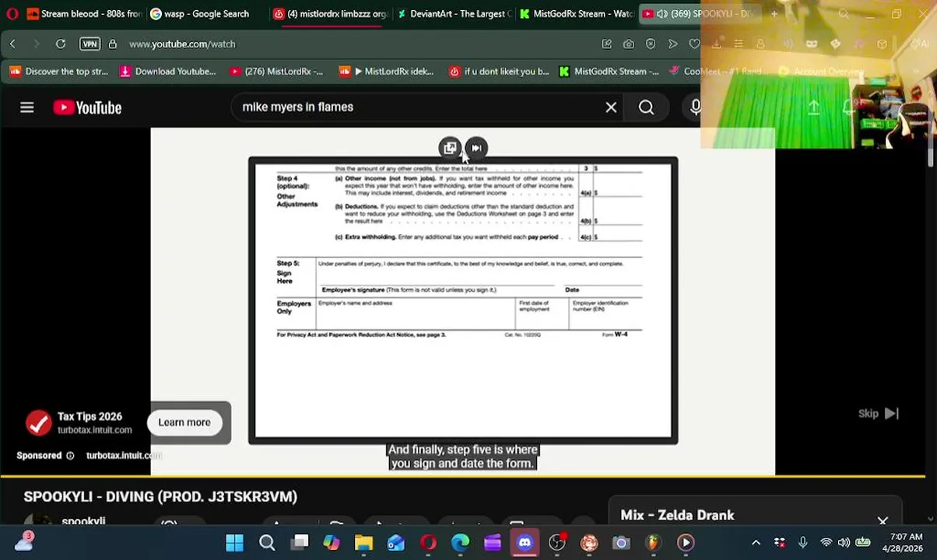
Task: Switch to 'mistlordrx limbzzz' tab
Action: coord(330,14)
